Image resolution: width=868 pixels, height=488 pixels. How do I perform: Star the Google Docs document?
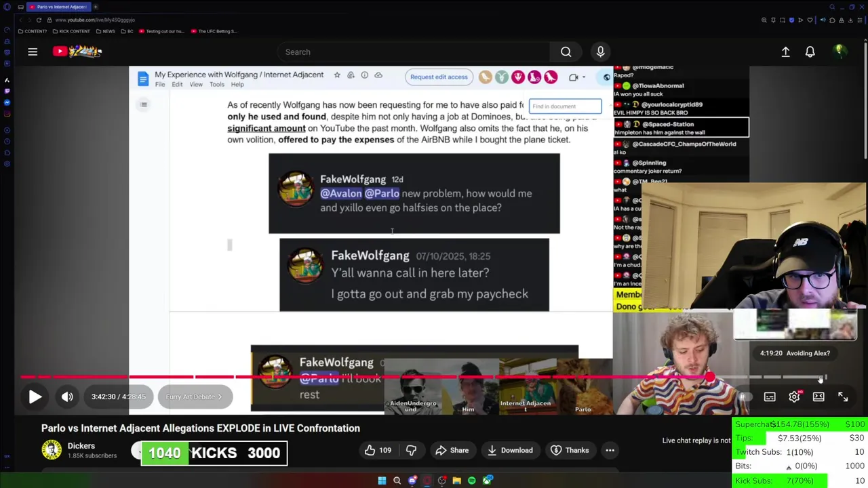(337, 75)
